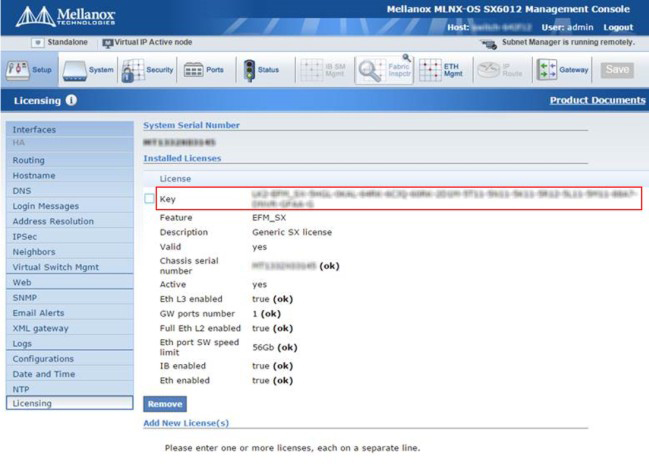
Task: Click the Installed Licenses heading
Action: [x=182, y=158]
